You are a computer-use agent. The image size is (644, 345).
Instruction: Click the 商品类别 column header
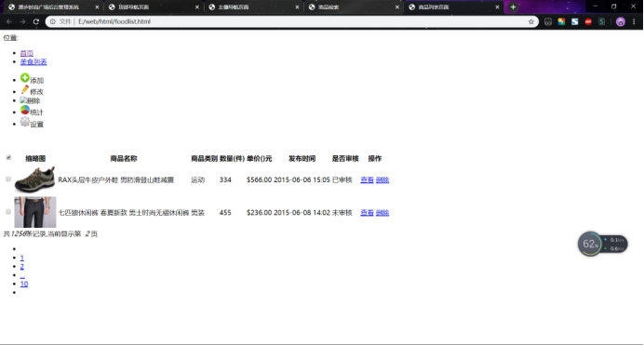pyautogui.click(x=204, y=158)
